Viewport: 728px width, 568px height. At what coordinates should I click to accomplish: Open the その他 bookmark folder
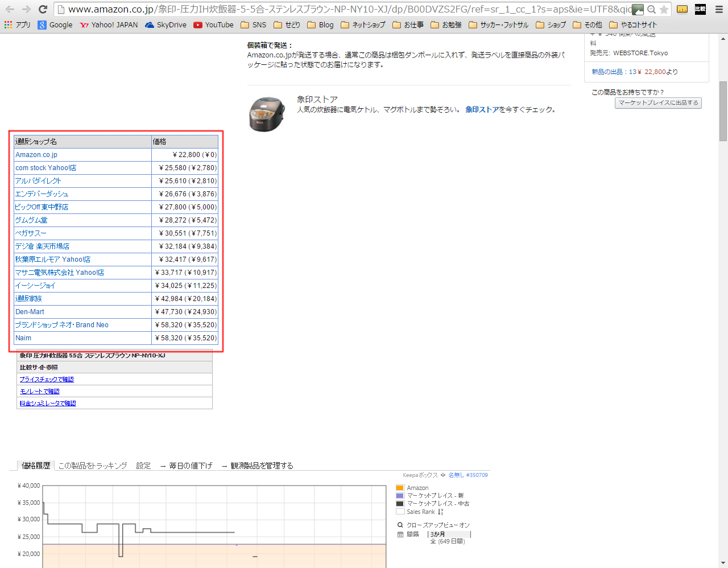pos(588,25)
